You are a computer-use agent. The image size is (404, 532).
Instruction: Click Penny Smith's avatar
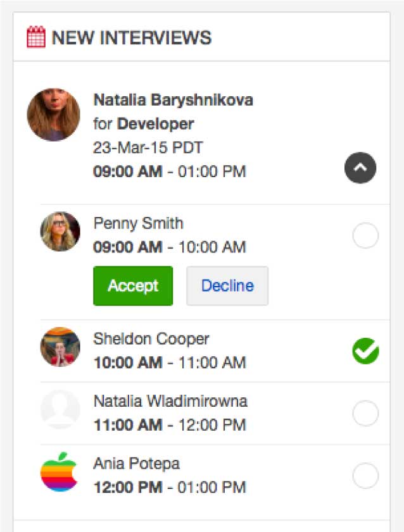click(x=60, y=232)
